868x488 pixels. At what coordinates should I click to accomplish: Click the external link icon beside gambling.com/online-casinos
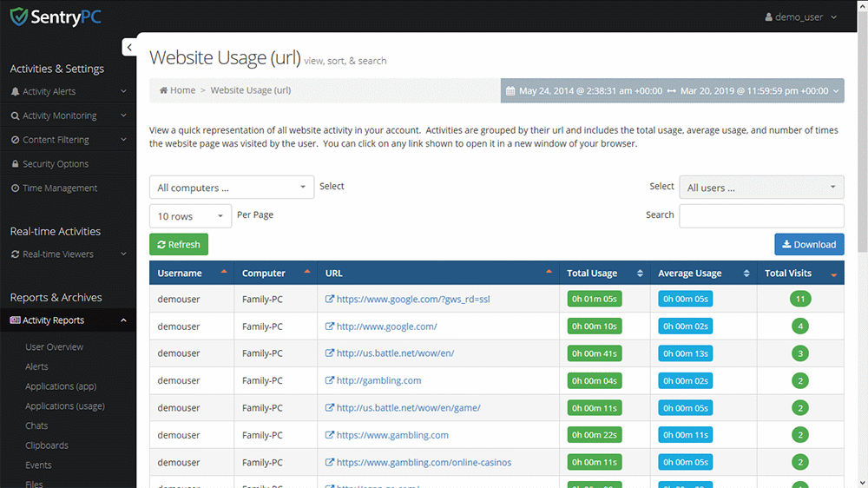330,463
